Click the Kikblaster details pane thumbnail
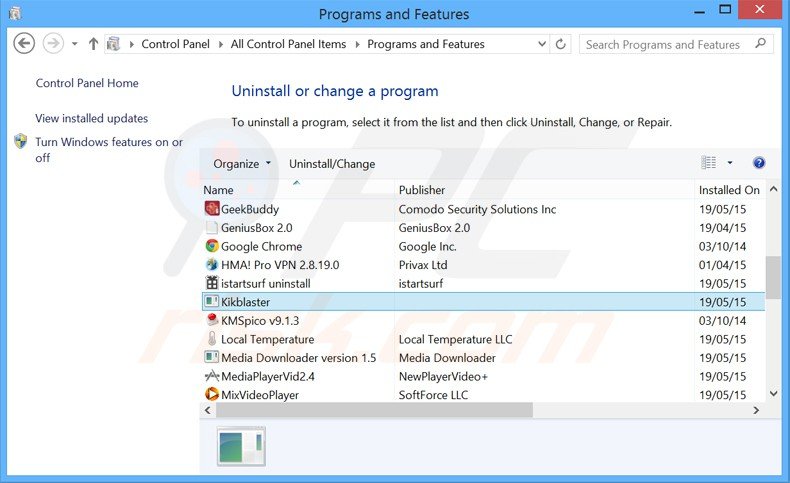This screenshot has height=483, width=790. click(241, 446)
